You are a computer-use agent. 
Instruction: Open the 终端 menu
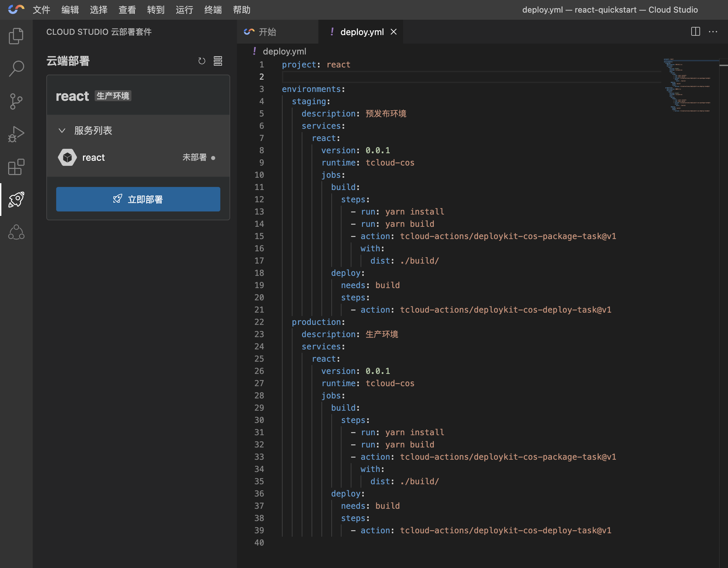[213, 10]
